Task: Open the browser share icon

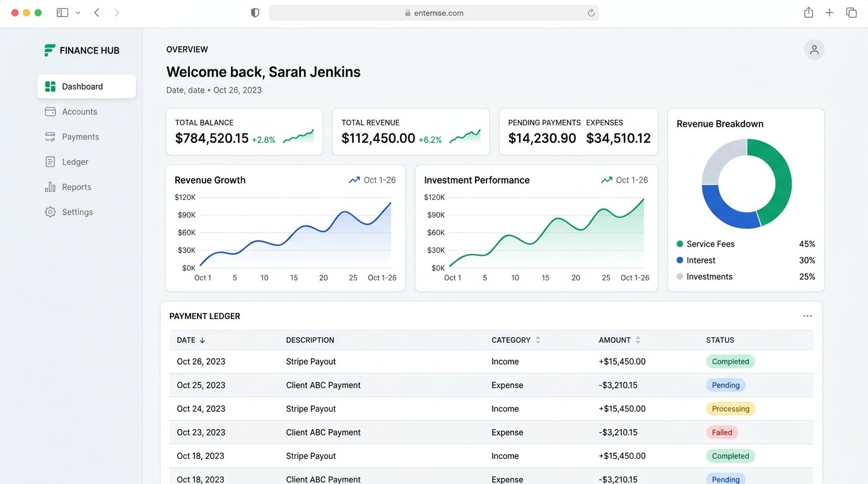Action: pos(809,13)
